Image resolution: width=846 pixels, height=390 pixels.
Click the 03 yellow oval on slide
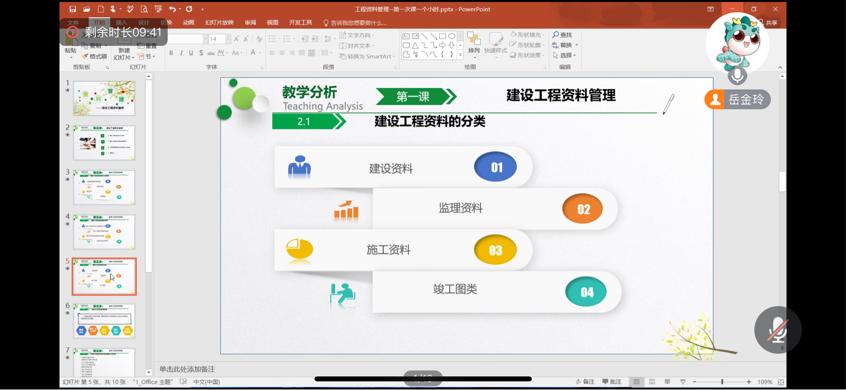(495, 250)
